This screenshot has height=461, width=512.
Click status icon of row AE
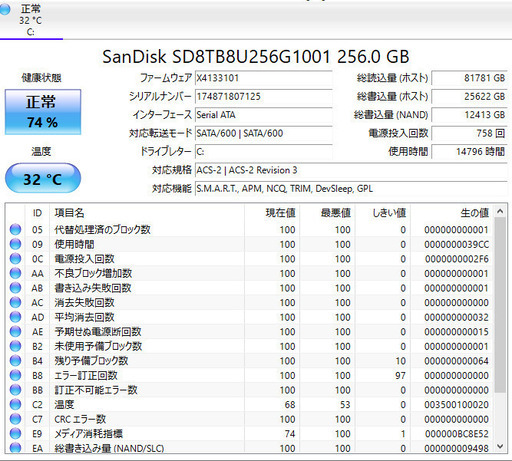(15, 332)
